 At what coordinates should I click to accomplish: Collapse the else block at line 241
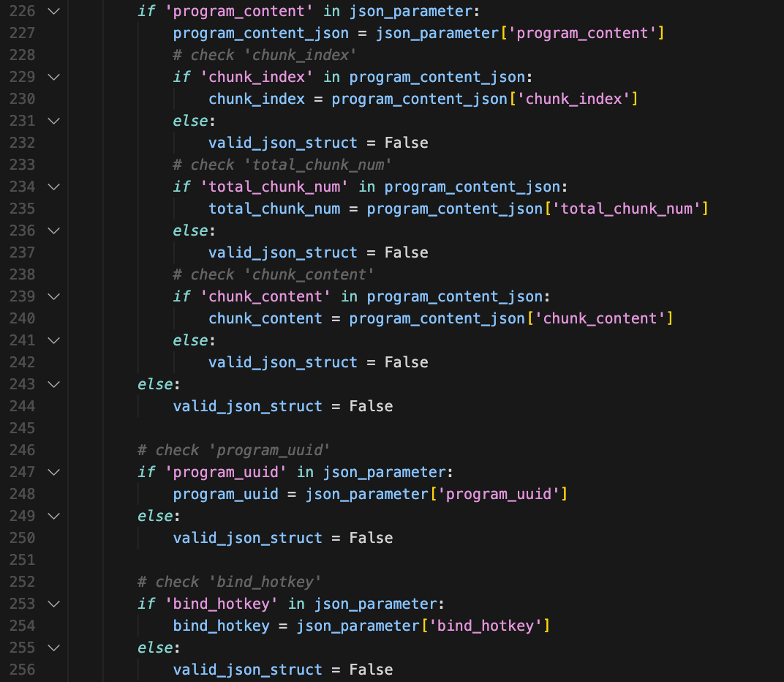53,340
